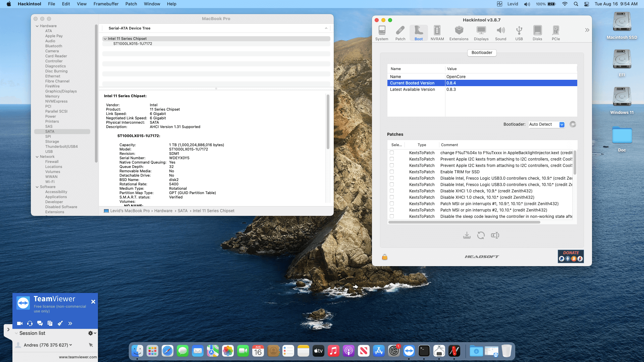The height and width of the screenshot is (362, 644).
Task: Check Disable XHCI 1.0 check 10.9 checkbox
Action: point(392,191)
